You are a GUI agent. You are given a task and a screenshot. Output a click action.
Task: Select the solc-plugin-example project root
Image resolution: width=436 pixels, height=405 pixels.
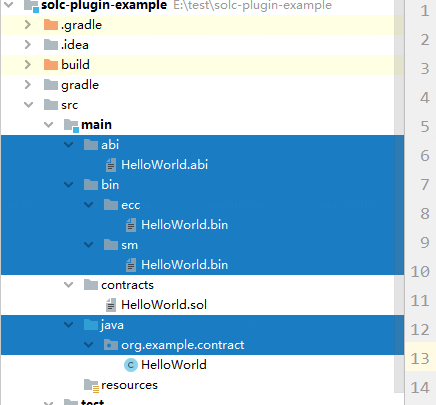pos(104,5)
